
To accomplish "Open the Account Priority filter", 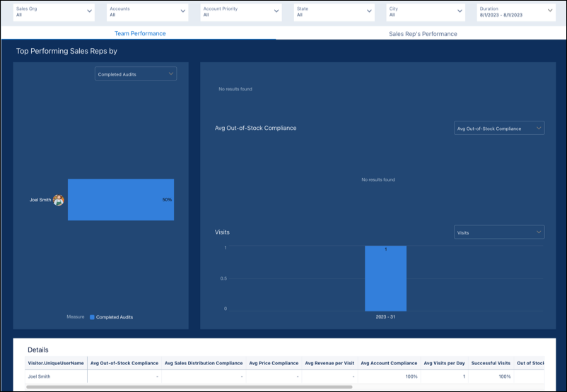I will click(240, 11).
